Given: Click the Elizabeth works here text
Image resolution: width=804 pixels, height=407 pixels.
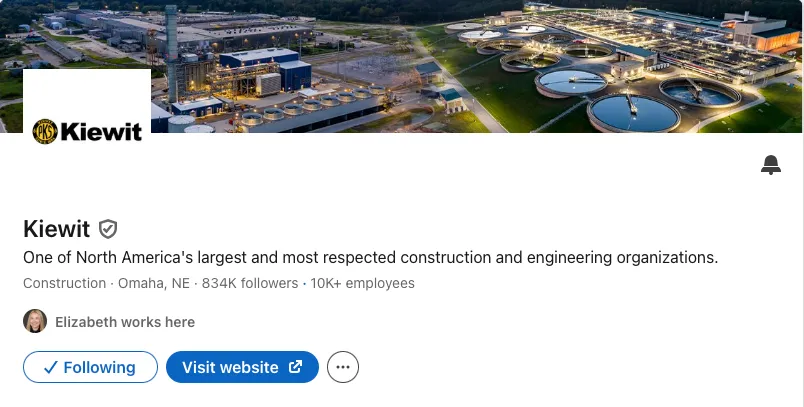Looking at the screenshot, I should (125, 322).
